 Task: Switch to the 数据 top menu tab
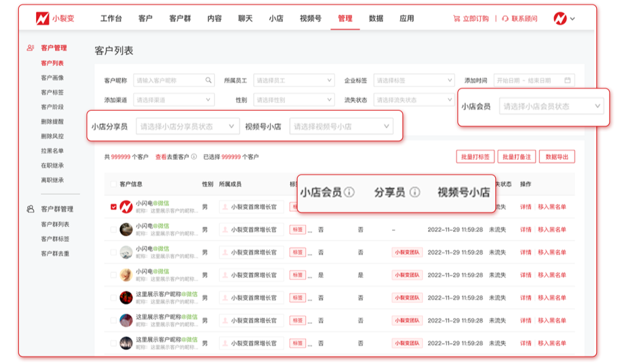pyautogui.click(x=376, y=19)
